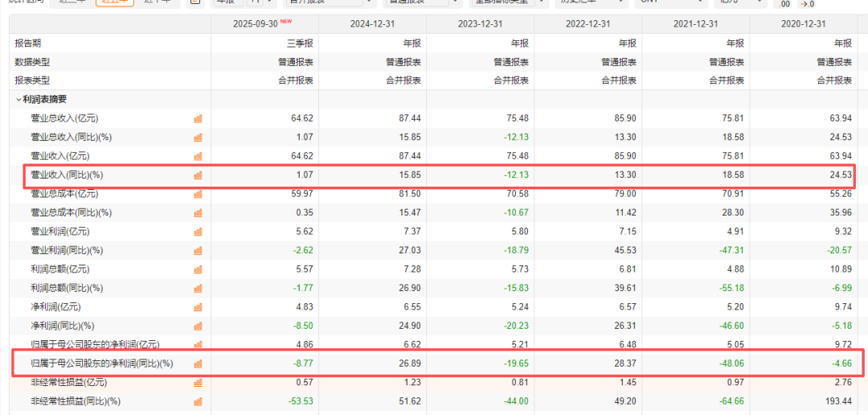Open chart icon for 归属于母公司股东的净利润(亿元) row

click(x=199, y=345)
